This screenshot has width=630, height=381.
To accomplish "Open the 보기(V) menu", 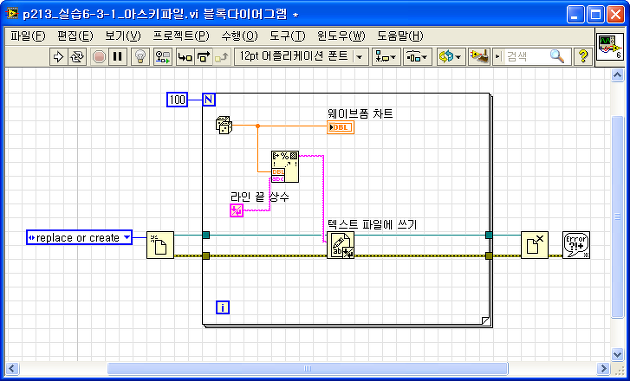I will pos(123,36).
